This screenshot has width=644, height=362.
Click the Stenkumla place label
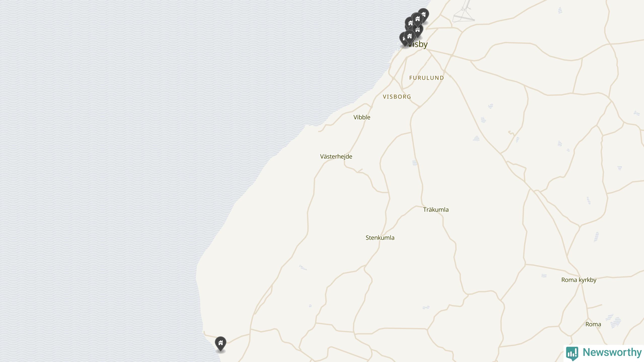[380, 238]
